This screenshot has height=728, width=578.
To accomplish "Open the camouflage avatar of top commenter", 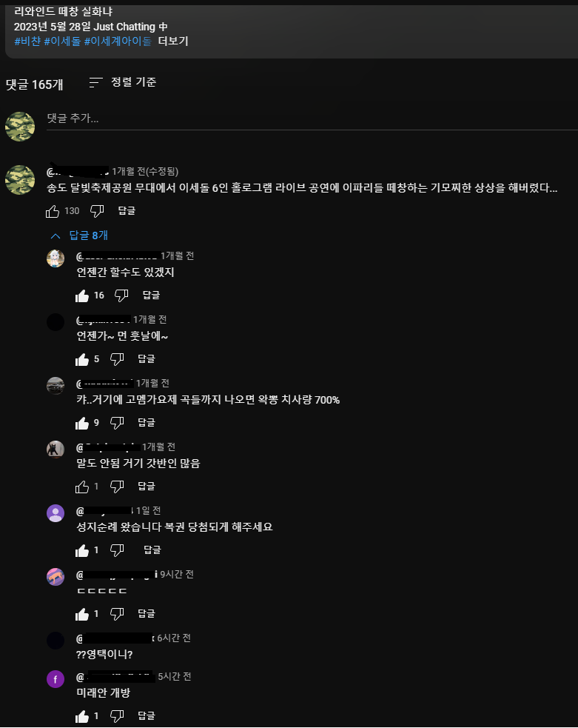I will tap(20, 180).
